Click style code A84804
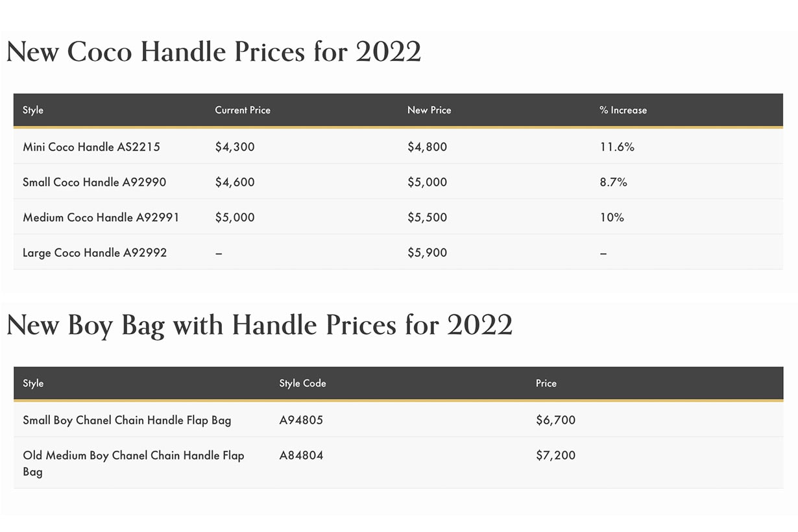Viewport: 798px width, 532px height. [x=301, y=455]
